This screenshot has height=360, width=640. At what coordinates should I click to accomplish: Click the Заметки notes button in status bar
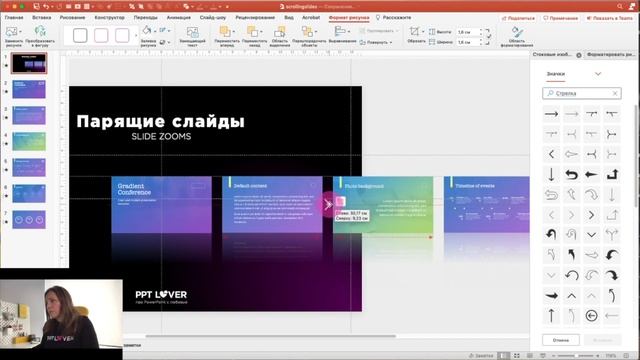(x=481, y=356)
